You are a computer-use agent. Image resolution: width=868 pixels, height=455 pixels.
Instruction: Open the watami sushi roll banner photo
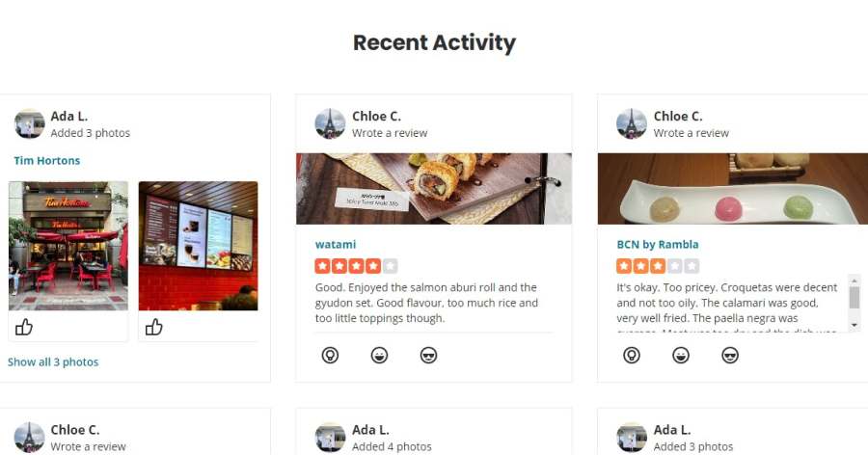(434, 189)
